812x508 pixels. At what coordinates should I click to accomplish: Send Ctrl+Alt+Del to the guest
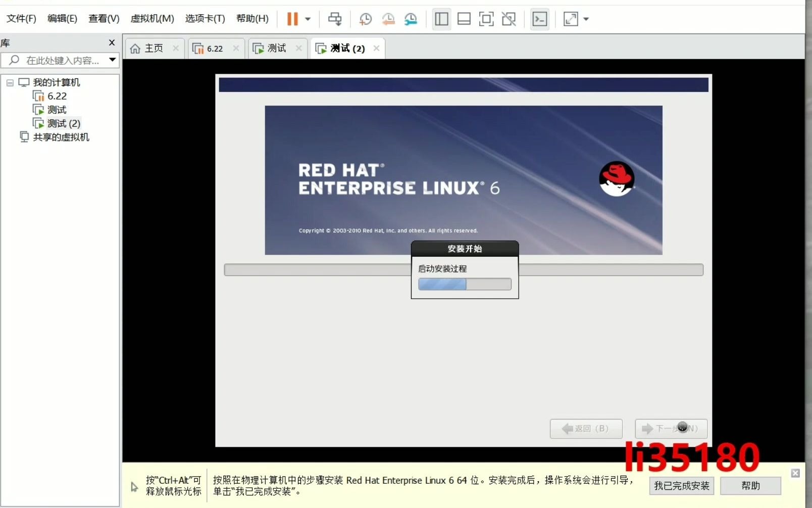[x=335, y=19]
